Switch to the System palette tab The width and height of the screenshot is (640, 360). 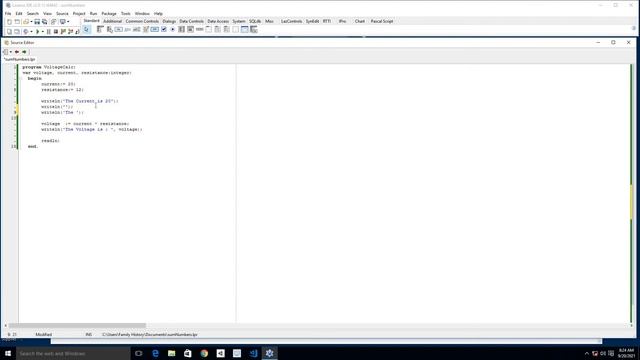(x=239, y=21)
